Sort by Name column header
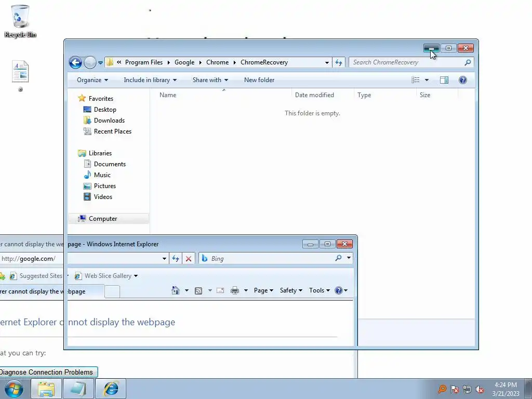 pos(223,95)
